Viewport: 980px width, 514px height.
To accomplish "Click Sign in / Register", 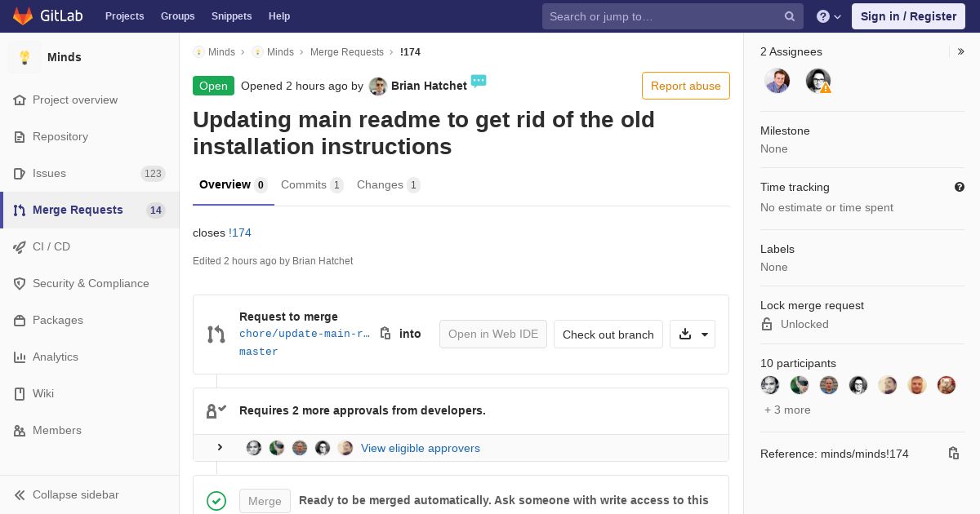I will (x=908, y=16).
